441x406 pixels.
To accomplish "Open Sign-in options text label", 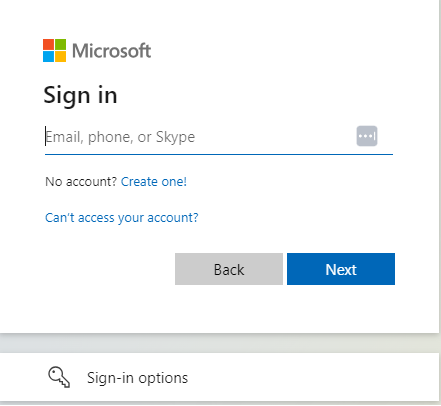I will pos(137,378).
